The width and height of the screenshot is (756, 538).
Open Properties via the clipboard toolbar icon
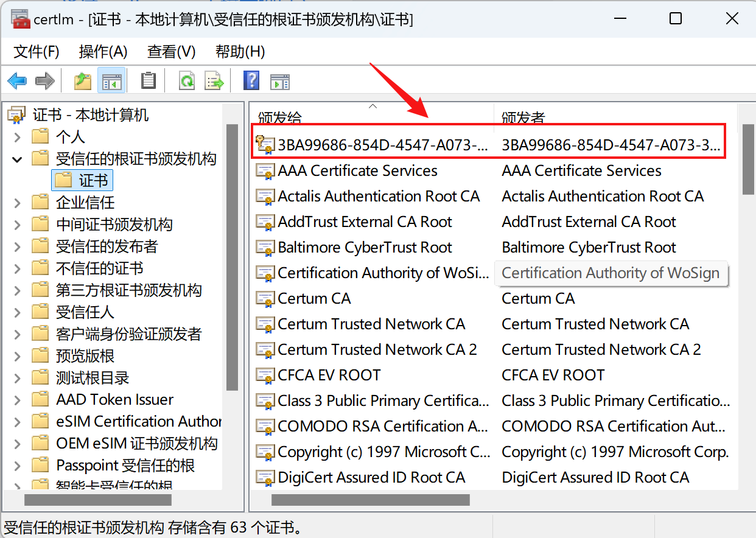coord(149,80)
